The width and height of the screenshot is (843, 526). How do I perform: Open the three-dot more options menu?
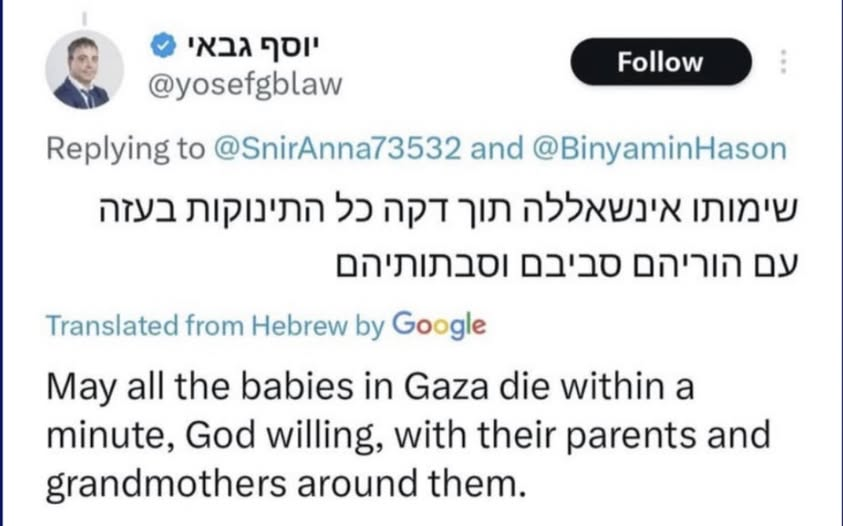tap(783, 62)
